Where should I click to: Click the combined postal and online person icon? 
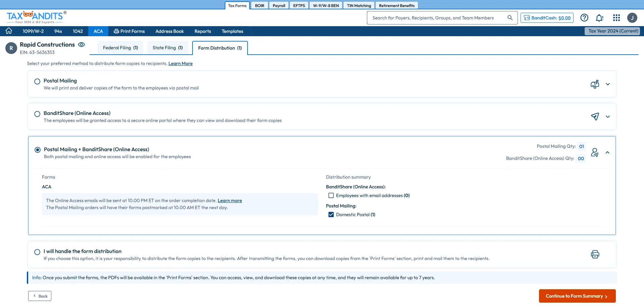[595, 152]
